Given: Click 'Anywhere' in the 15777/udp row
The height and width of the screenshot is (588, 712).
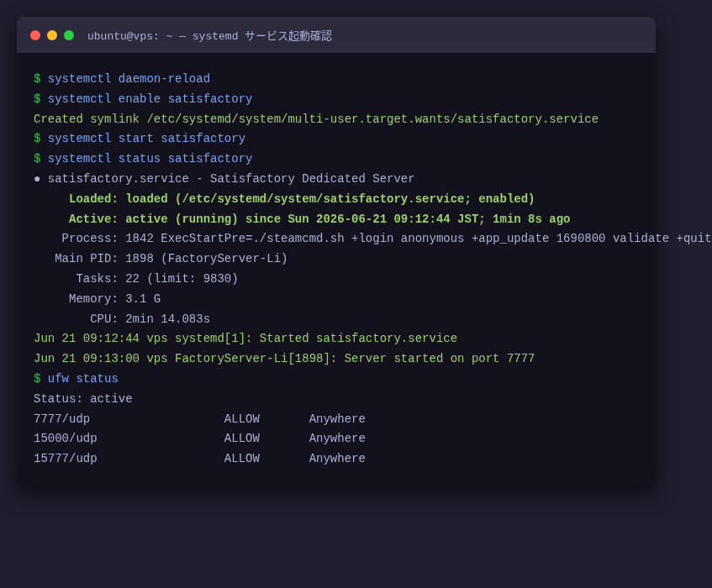Looking at the screenshot, I should click(337, 459).
